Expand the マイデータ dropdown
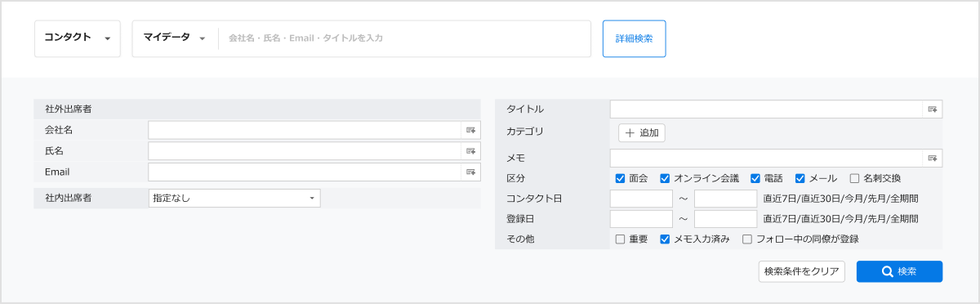Screen dimensions: 980x304 tap(175, 38)
